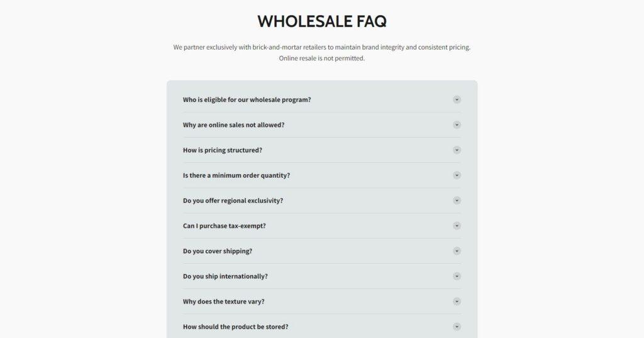Click chevron icon beside cover shipping question
Viewport: 644px width, 338px height.
457,251
